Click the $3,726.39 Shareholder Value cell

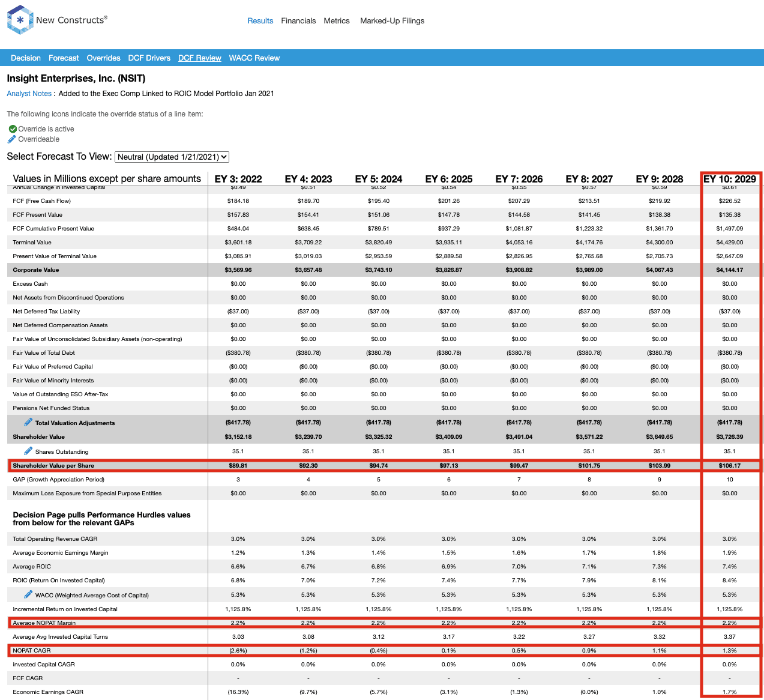[x=730, y=437]
